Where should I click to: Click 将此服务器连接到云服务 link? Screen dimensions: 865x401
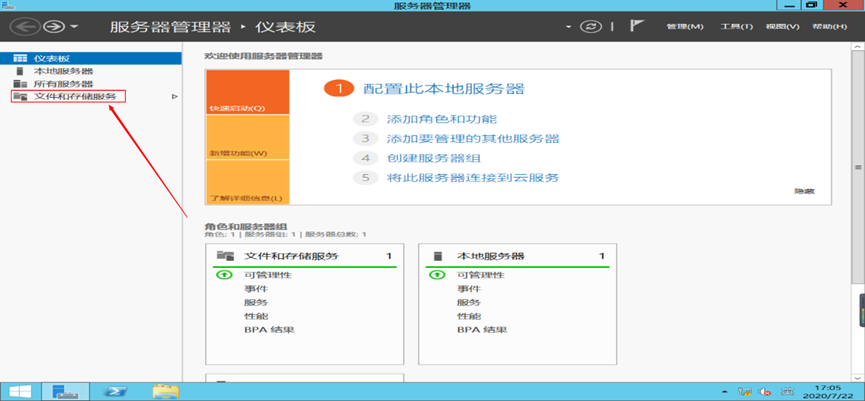[473, 178]
